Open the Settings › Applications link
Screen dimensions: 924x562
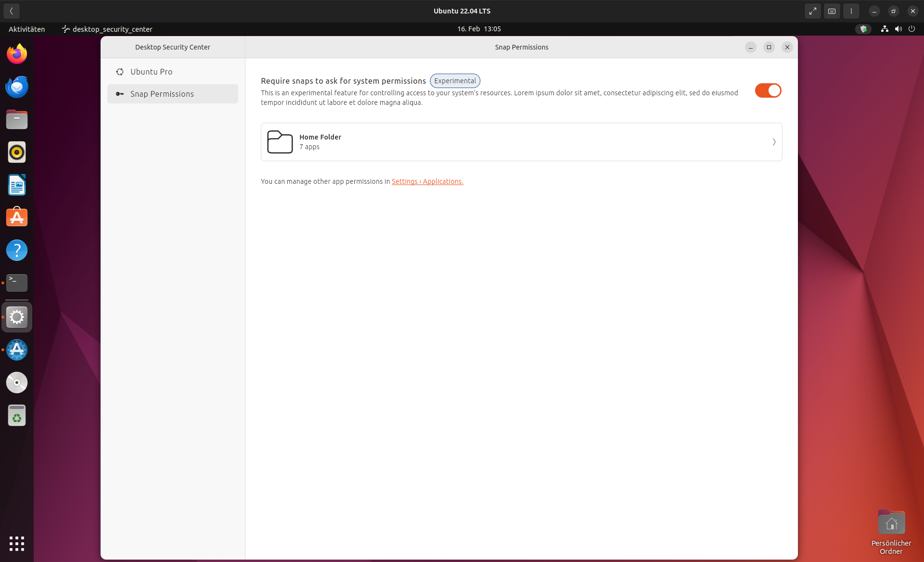[427, 181]
